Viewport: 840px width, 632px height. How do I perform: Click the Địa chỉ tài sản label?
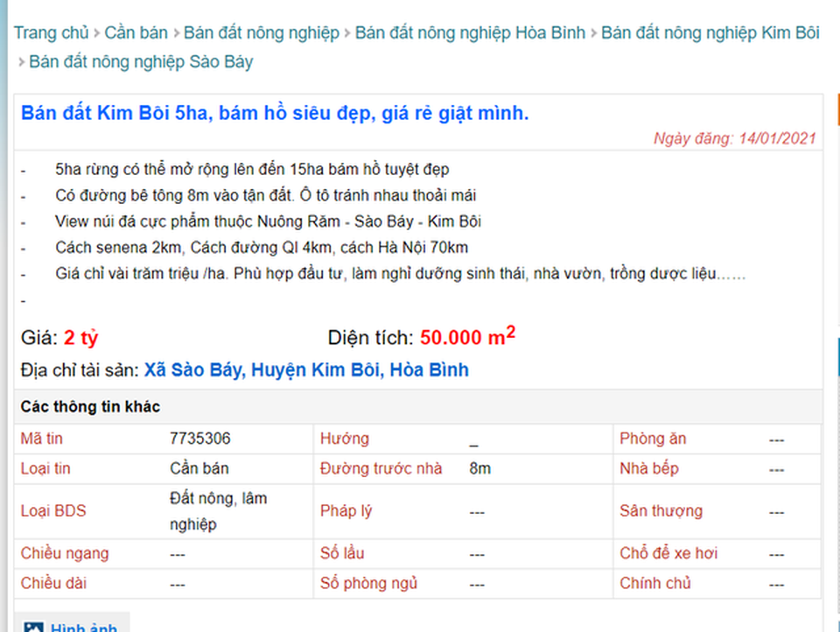(x=80, y=370)
